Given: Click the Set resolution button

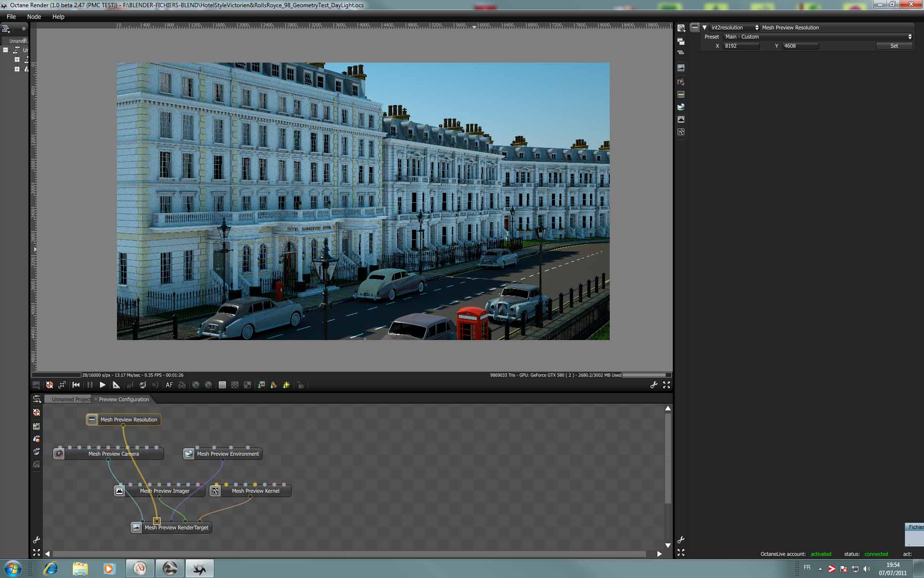Looking at the screenshot, I should [x=894, y=46].
